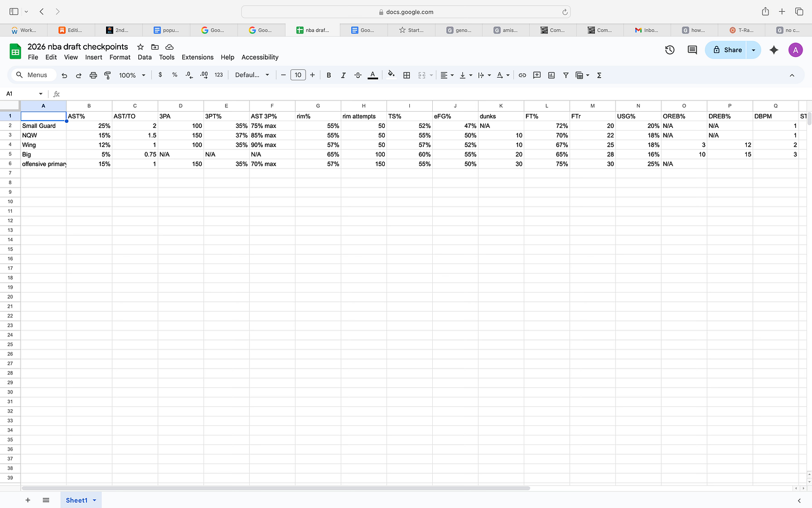
Task: Open the zoom 100% dropdown
Action: tap(132, 75)
